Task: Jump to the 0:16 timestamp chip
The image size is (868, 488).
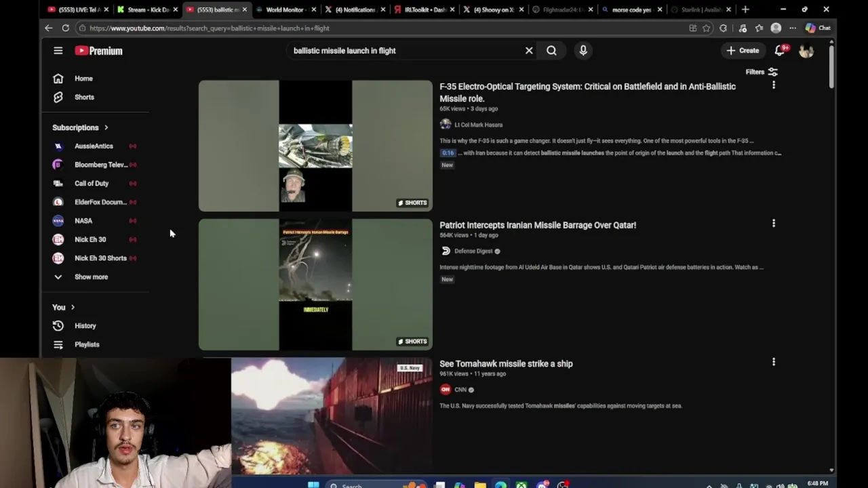Action: [448, 153]
